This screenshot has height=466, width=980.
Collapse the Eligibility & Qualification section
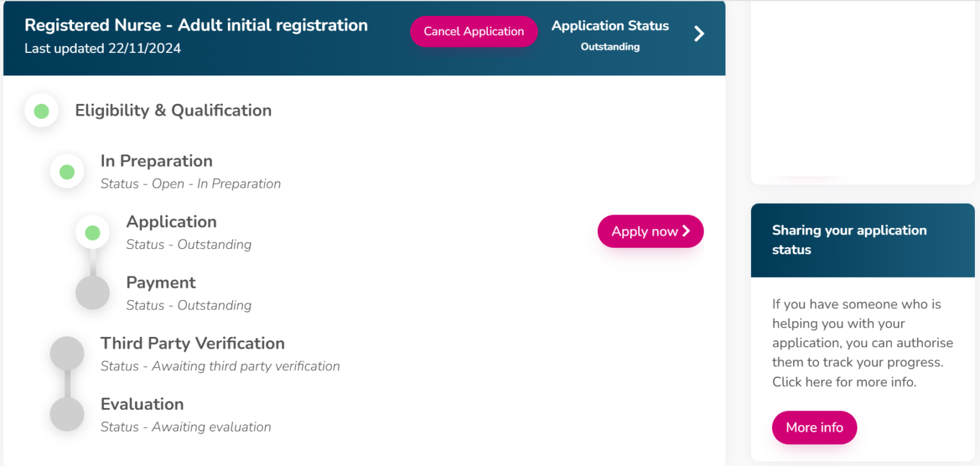[173, 110]
